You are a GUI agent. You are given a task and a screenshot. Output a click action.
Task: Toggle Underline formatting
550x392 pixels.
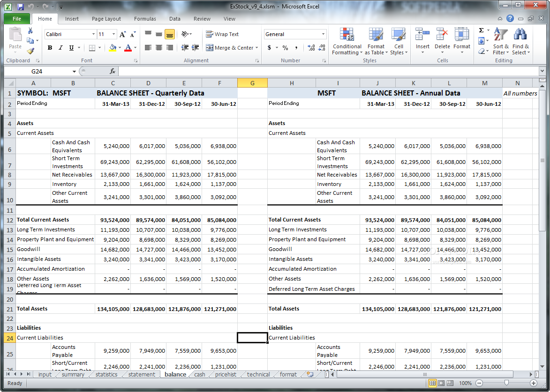coord(72,48)
